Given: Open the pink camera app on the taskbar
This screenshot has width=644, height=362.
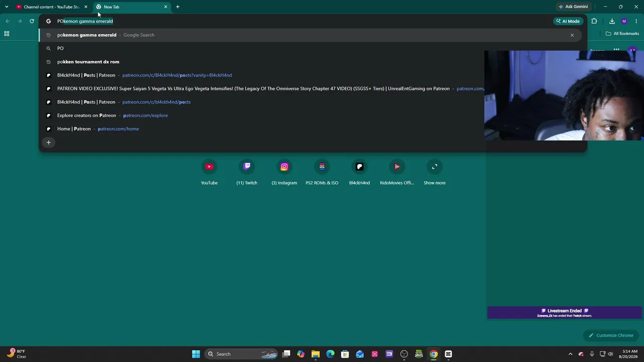Looking at the screenshot, I should (x=374, y=354).
